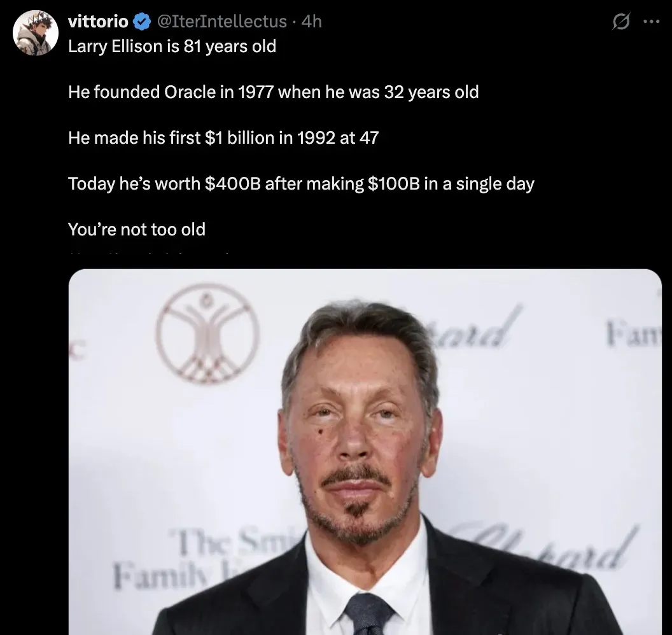Screen dimensions: 672x635
Task: Click the 'You're not too old' text
Action: pyautogui.click(x=136, y=229)
